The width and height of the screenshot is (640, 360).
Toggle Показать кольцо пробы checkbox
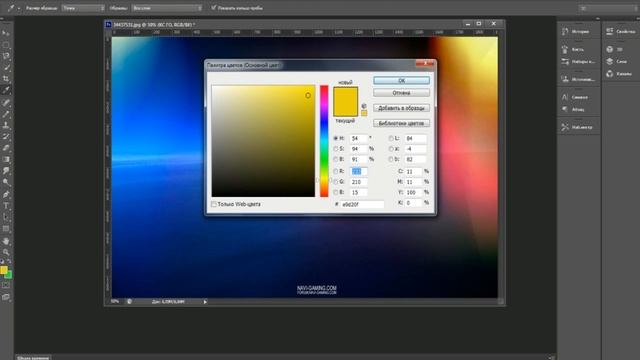point(213,8)
